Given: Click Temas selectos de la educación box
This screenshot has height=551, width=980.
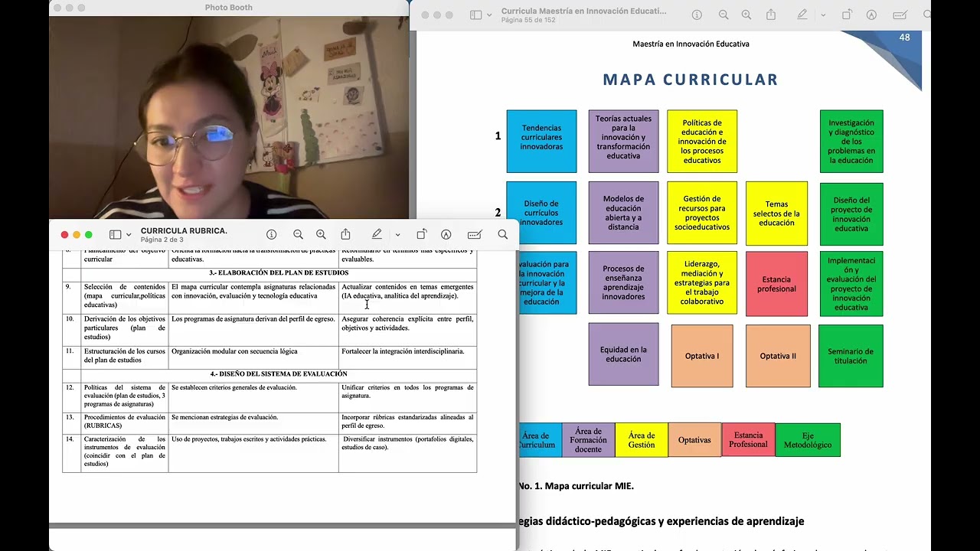Looking at the screenshot, I should [x=776, y=214].
